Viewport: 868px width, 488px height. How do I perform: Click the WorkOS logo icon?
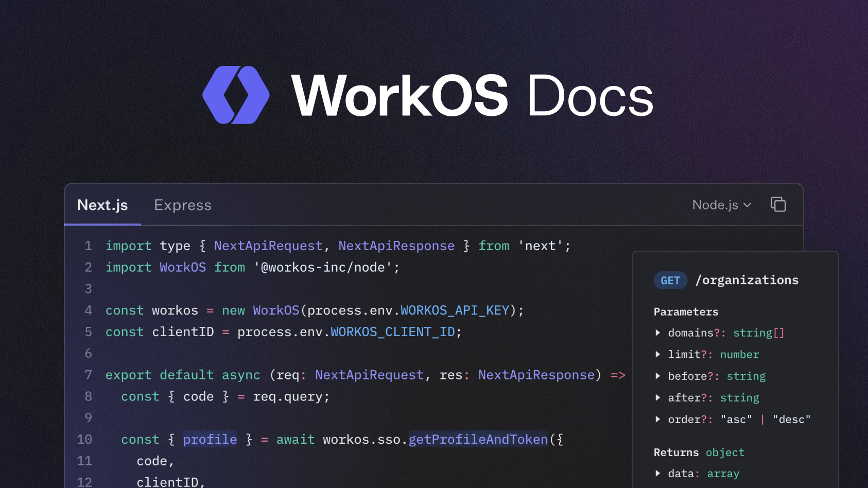236,95
